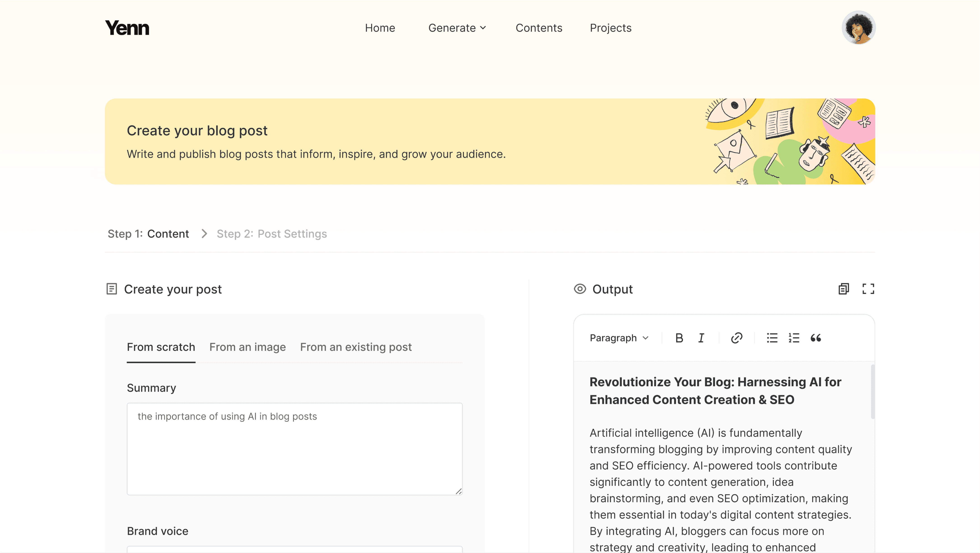Go to Step 2: Post Settings
The image size is (980, 553).
tap(272, 234)
